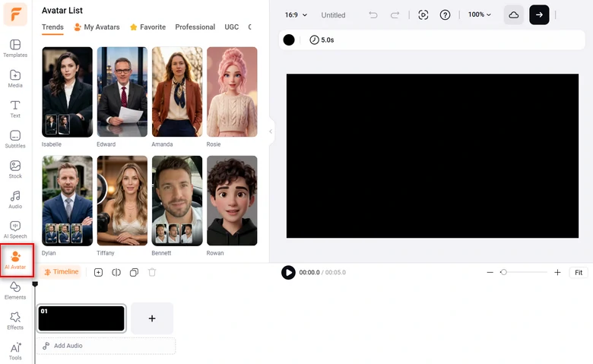The height and width of the screenshot is (364, 593).
Task: Play the video preview
Action: [x=288, y=273]
